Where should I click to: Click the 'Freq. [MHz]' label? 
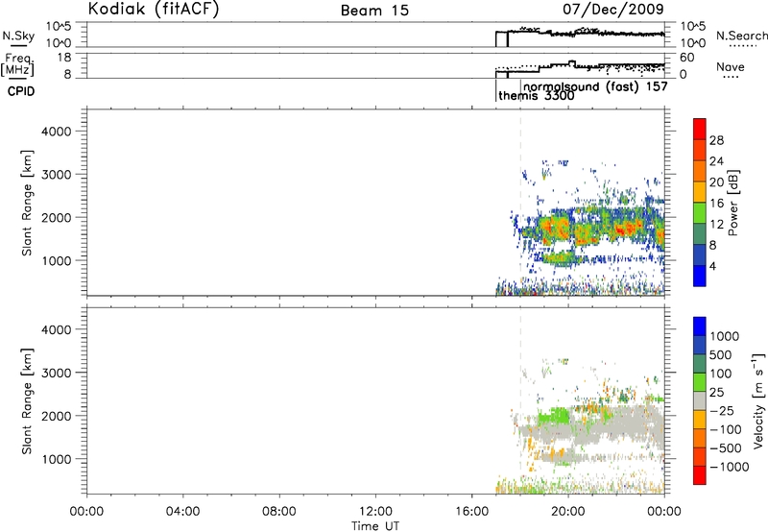(x=18, y=64)
